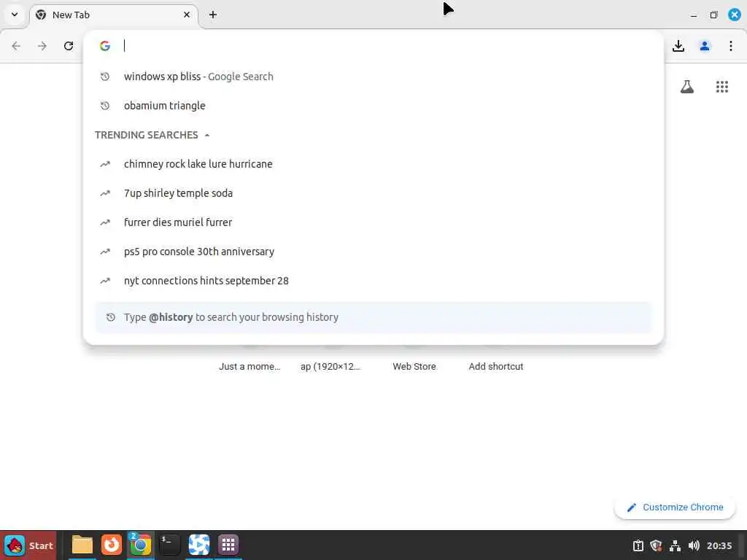Click the shield security tray icon
The height and width of the screenshot is (560, 747).
point(656,545)
